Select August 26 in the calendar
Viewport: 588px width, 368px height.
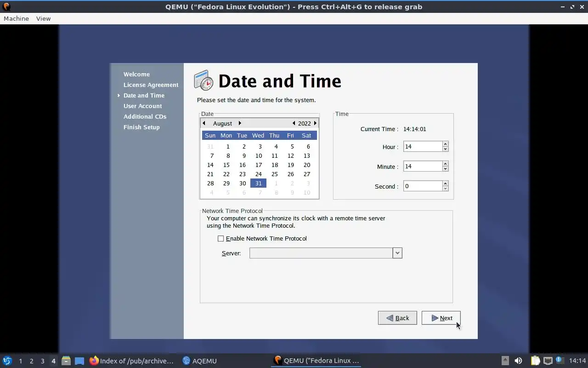[290, 174]
